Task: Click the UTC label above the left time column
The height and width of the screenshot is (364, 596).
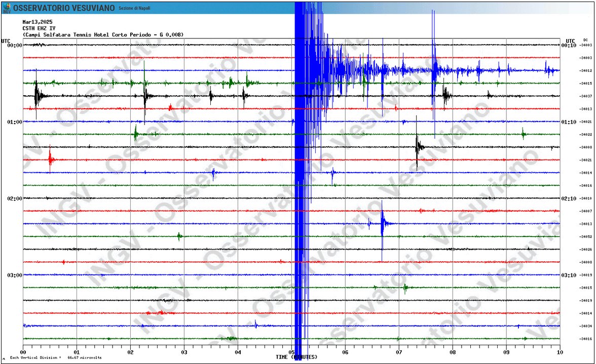Action: click(6, 41)
